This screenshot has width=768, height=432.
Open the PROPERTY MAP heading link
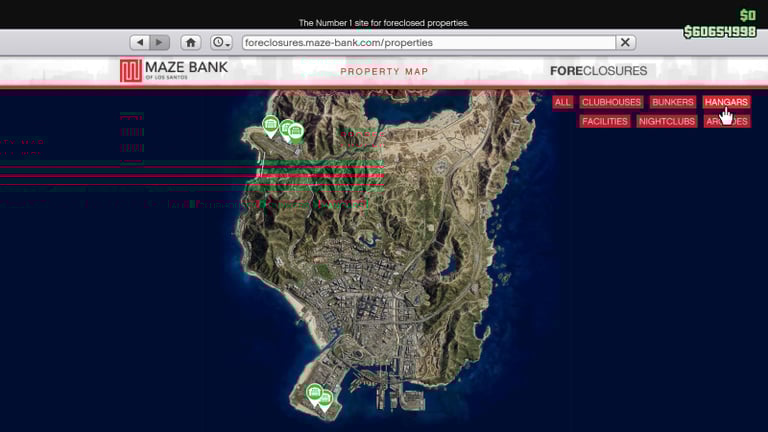pyautogui.click(x=384, y=72)
